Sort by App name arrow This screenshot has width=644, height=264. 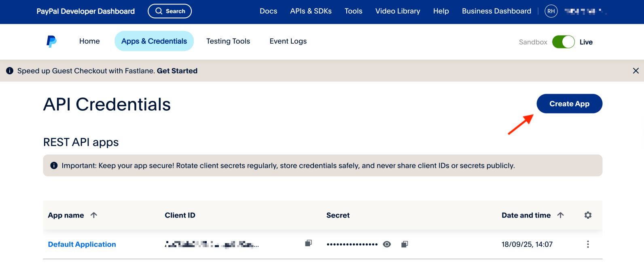pyautogui.click(x=94, y=215)
